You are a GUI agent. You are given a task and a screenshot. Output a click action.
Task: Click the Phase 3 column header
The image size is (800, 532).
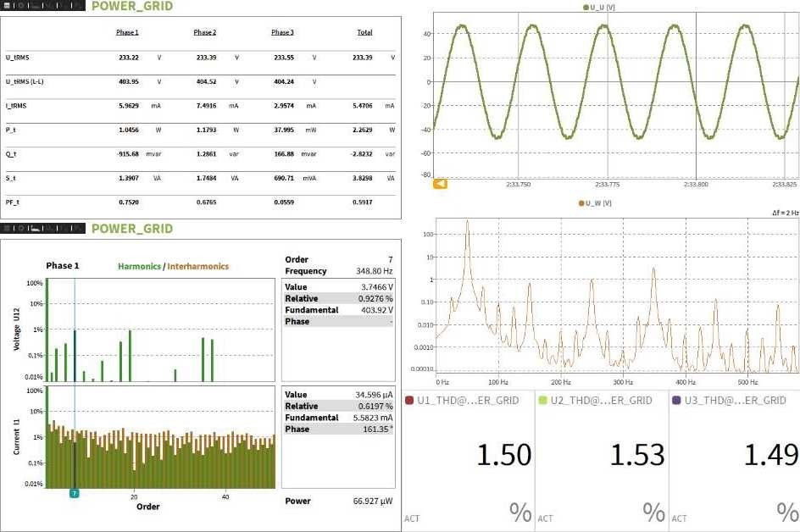(x=282, y=33)
